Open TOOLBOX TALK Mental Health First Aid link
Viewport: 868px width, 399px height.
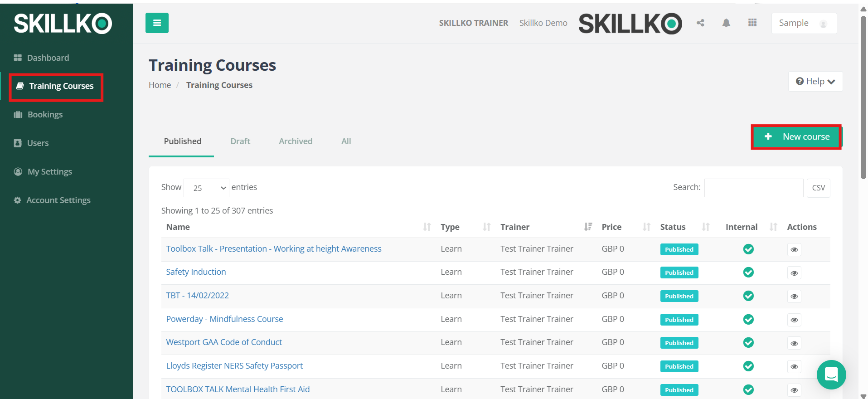238,389
